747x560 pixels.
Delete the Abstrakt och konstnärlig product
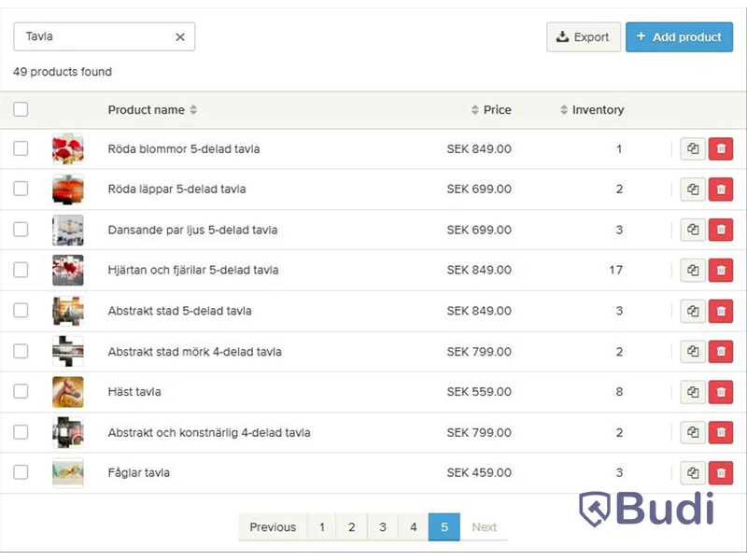point(721,432)
